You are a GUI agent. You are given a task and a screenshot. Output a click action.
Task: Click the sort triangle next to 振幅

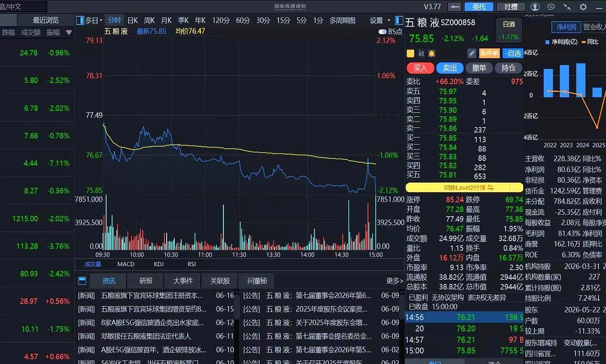tap(69, 33)
